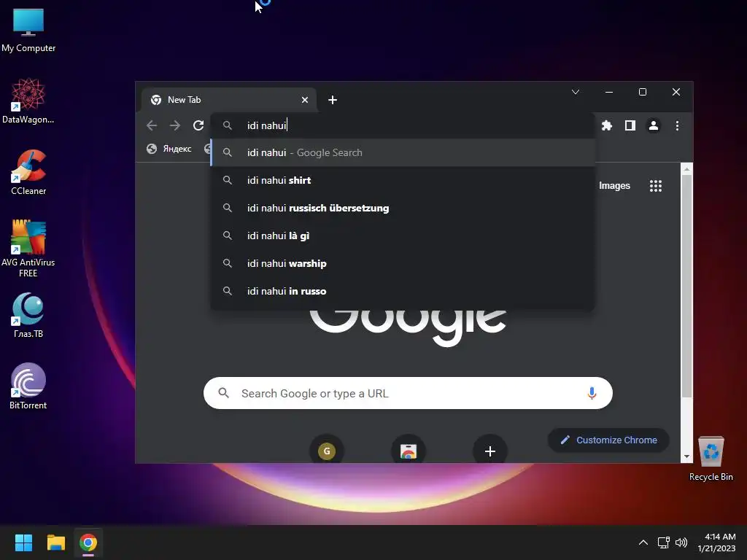Open AVG AntiVirus FREE shortcut
747x560 pixels.
coord(28,249)
